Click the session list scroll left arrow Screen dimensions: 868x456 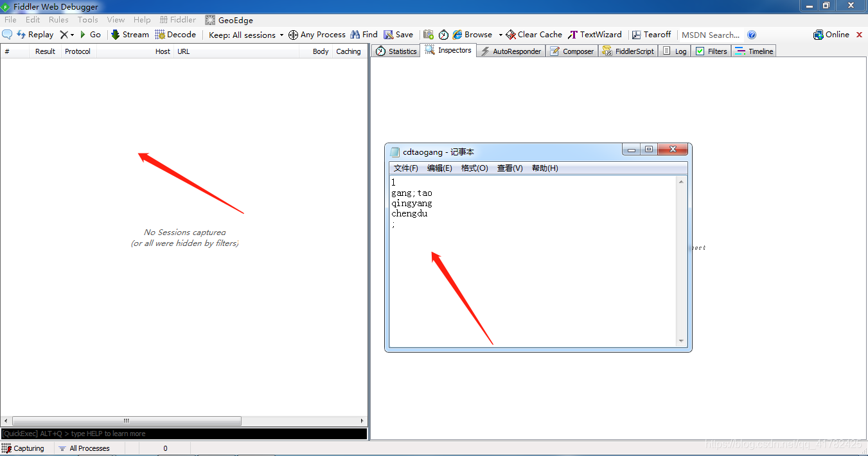point(5,421)
